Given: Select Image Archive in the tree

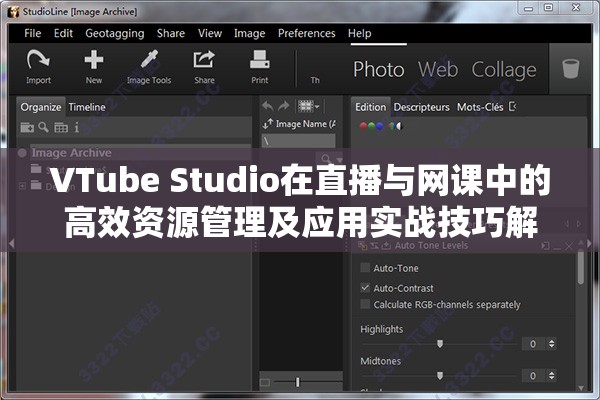Looking at the screenshot, I should click(71, 153).
